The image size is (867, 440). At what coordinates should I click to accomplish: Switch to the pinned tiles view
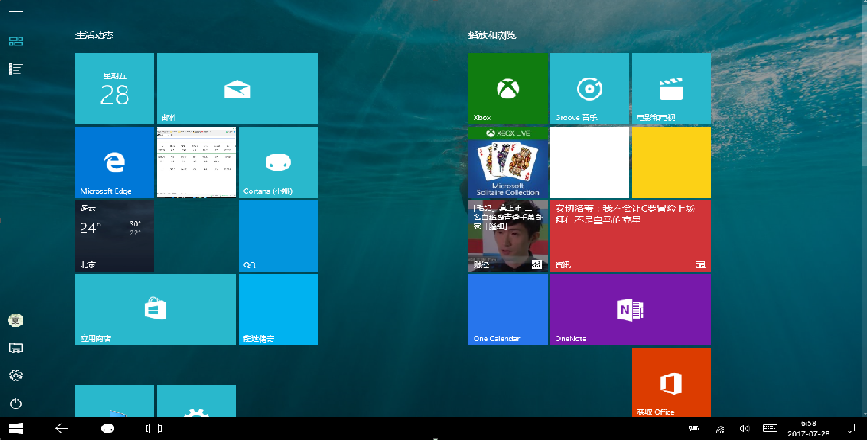(15, 41)
